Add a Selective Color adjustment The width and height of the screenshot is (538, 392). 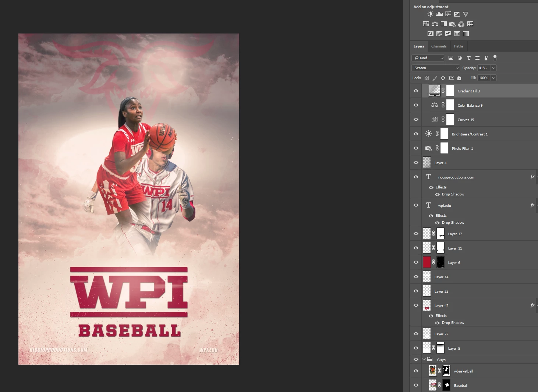(x=457, y=33)
